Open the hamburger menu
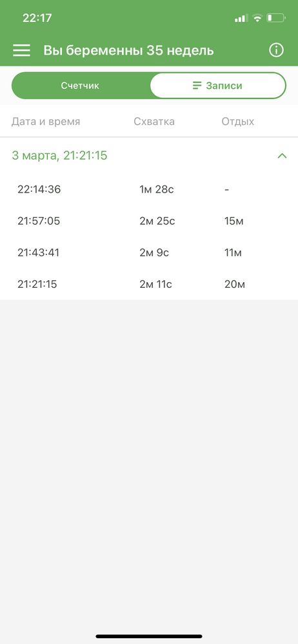This screenshot has height=644, width=298. coord(21,50)
